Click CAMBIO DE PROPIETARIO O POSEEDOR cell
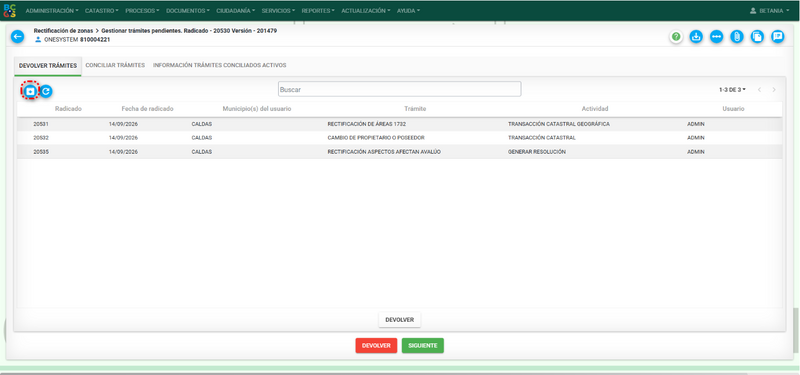The image size is (800, 375). point(376,138)
